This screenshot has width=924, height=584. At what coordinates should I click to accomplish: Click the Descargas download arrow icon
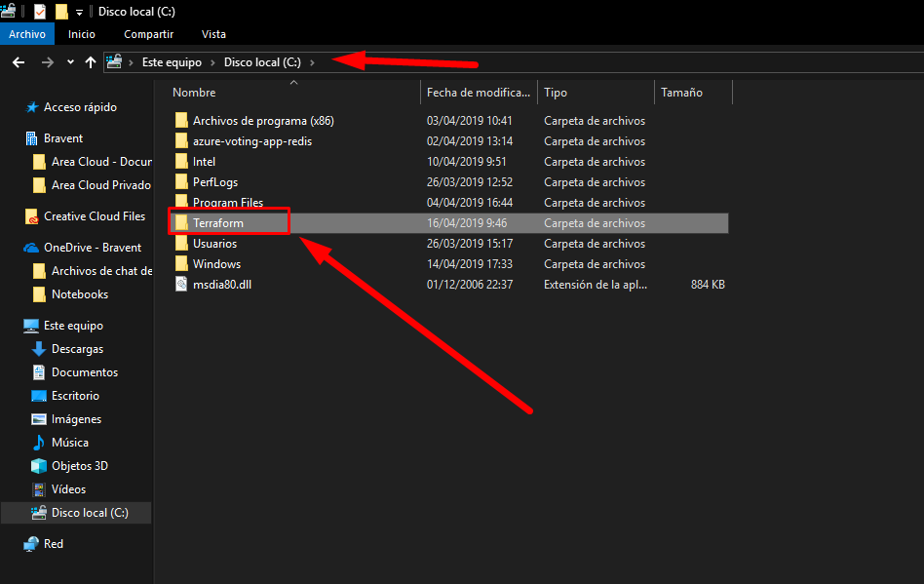point(39,349)
